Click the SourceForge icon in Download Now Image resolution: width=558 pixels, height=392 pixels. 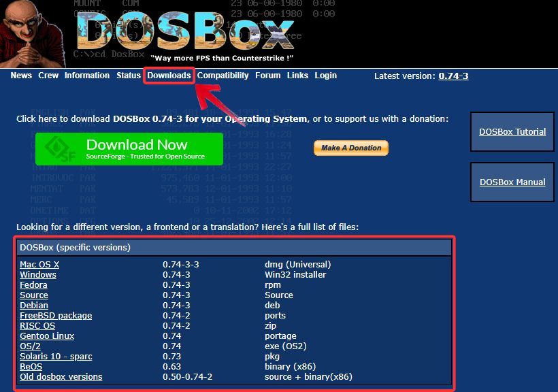[59, 149]
